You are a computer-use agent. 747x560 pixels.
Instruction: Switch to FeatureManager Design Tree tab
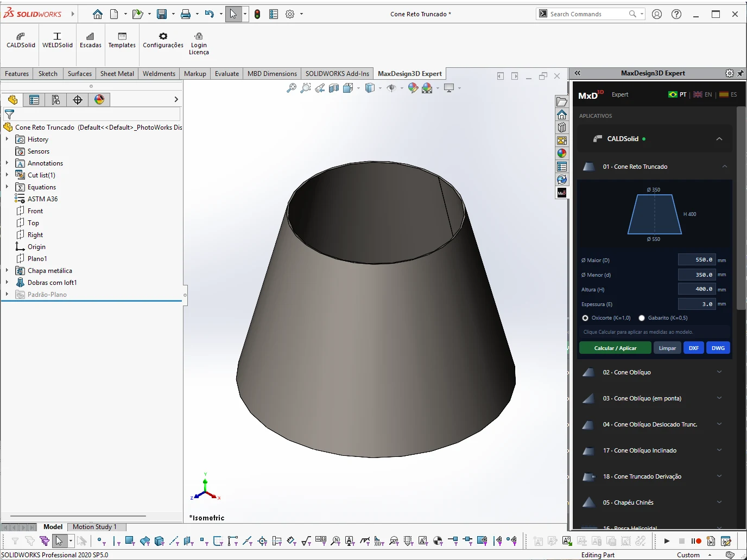[12, 100]
